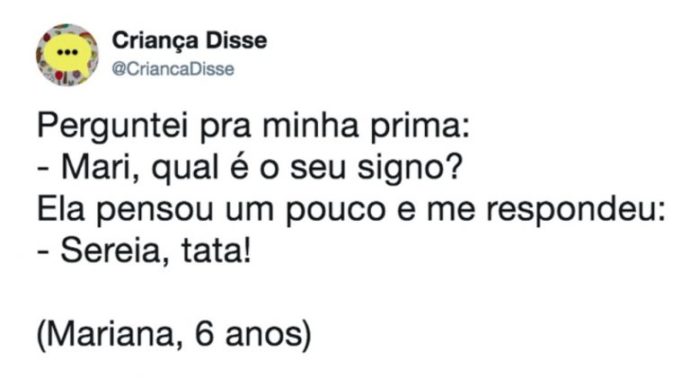This screenshot has height=378, width=690.
Task: Select '6 anos)' in the attribution
Action: tap(253, 336)
